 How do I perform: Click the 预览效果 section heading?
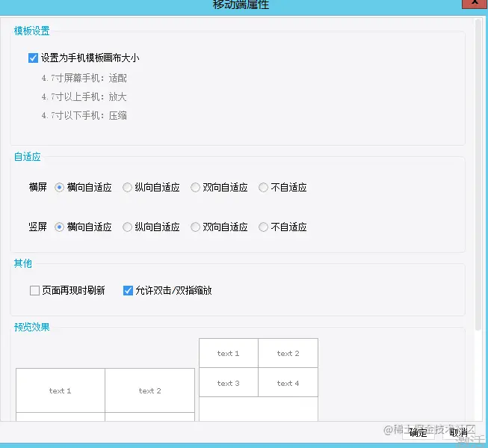click(x=31, y=327)
